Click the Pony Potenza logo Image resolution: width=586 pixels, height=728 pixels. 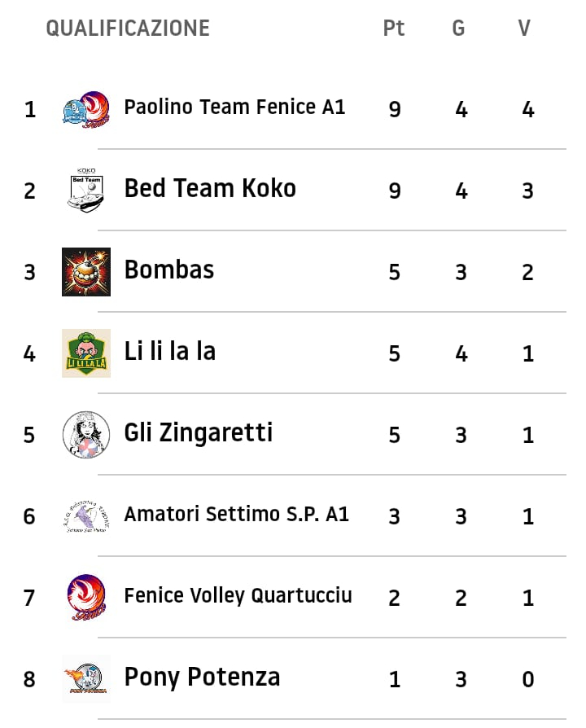[x=86, y=679]
